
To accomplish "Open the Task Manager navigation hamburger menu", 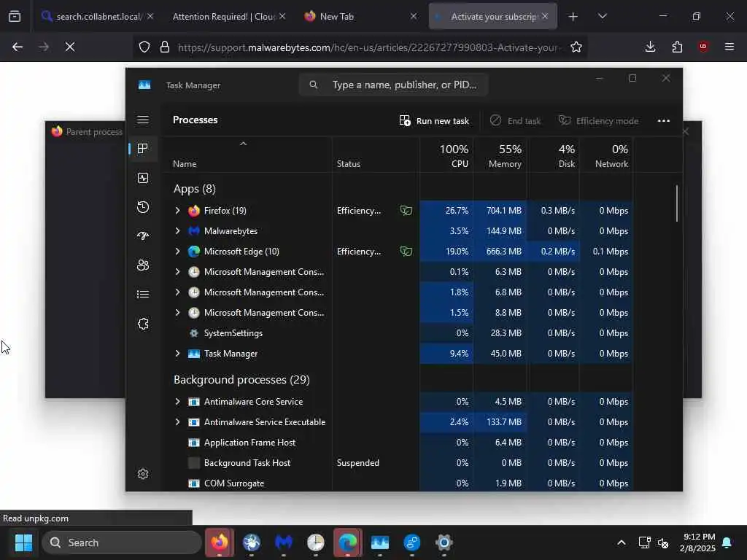I will click(x=143, y=120).
